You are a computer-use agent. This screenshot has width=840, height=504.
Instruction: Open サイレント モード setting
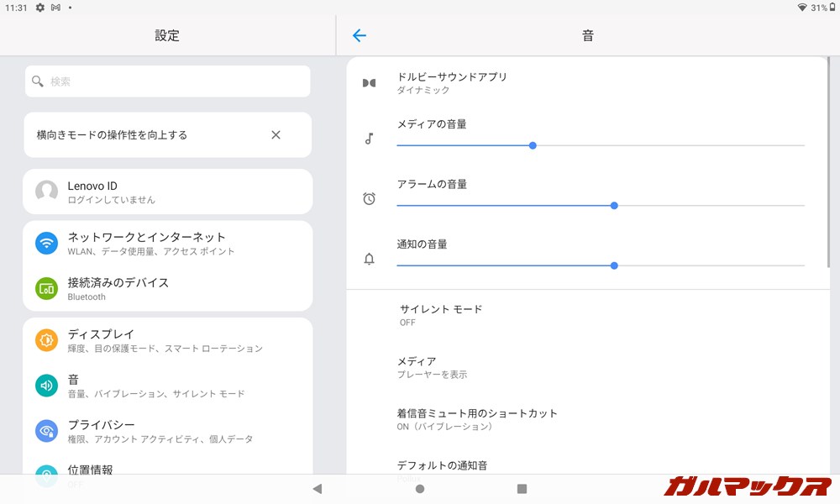coord(441,315)
